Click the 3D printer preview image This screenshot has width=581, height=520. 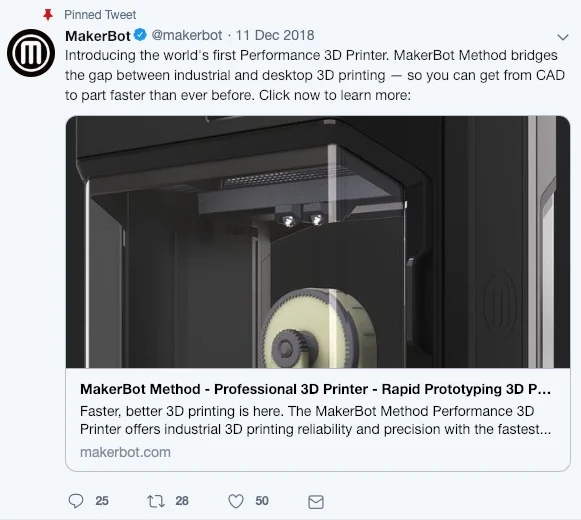318,242
